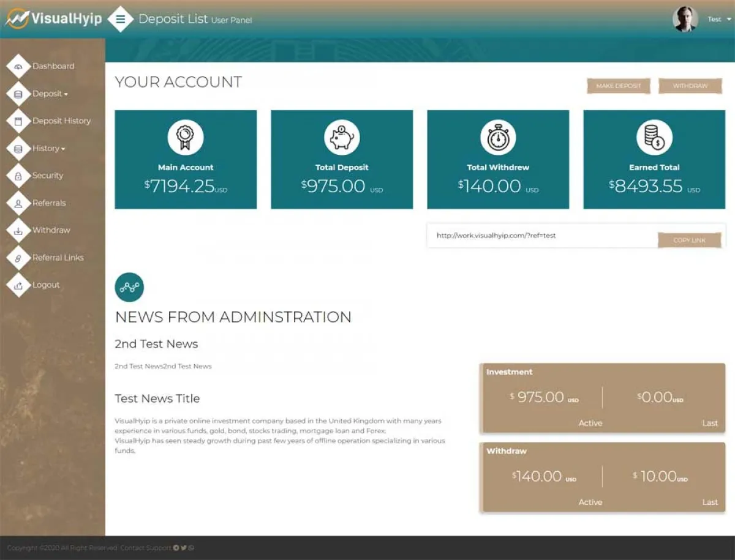Click the COPY LINK button

pyautogui.click(x=690, y=240)
